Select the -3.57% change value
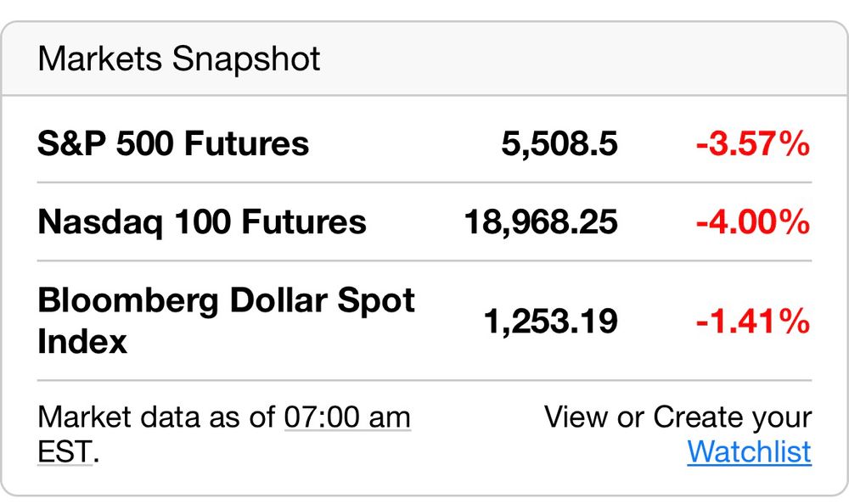Viewport: 849px width, 504px height. click(x=752, y=144)
